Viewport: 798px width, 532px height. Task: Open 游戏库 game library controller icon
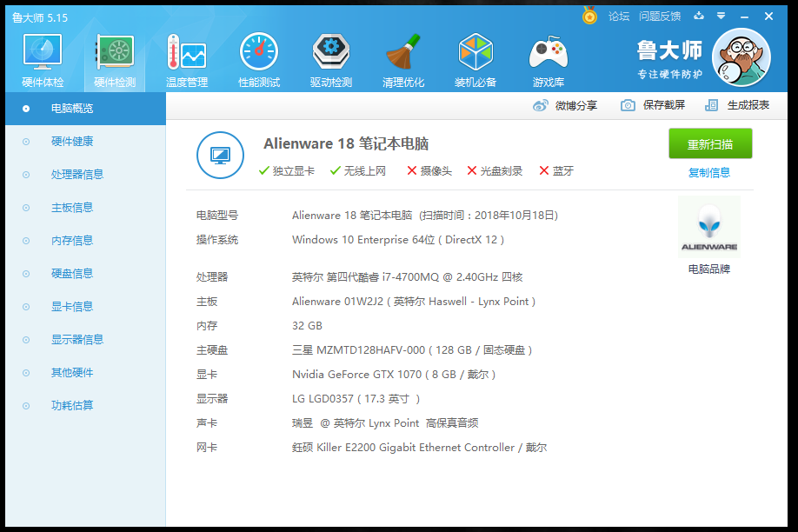(x=549, y=60)
